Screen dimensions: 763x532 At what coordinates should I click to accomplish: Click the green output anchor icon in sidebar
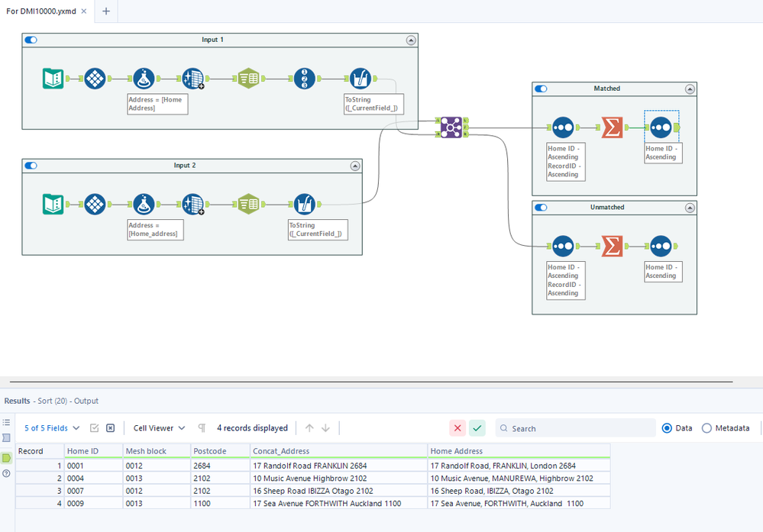coord(6,458)
